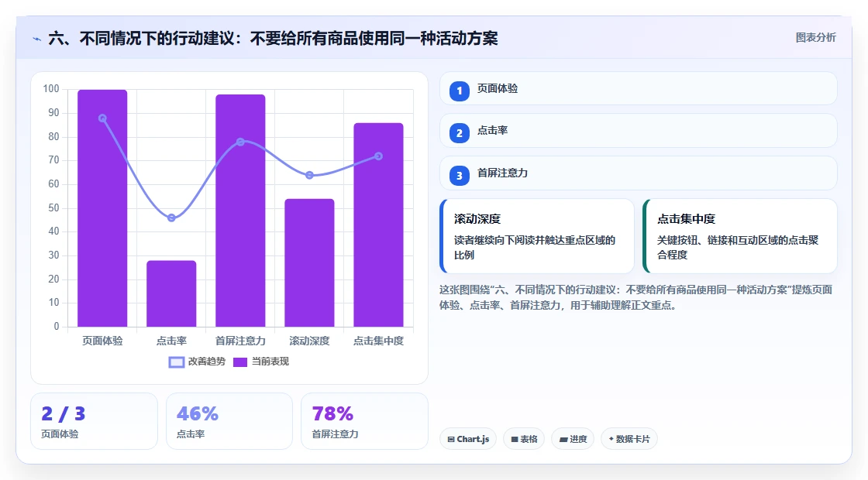Click the trend line point above 点击集中度
868x480 pixels.
(x=379, y=156)
